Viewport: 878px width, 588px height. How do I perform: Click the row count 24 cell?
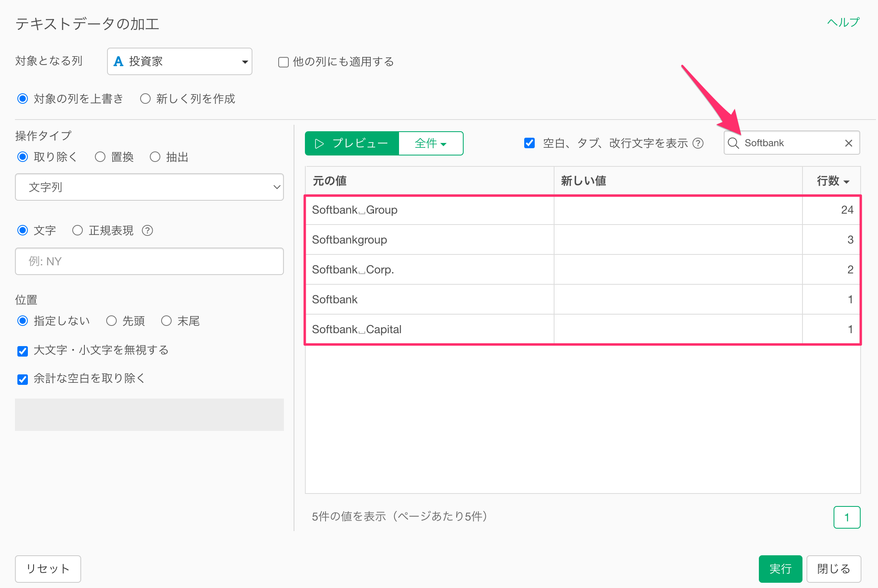[832, 210]
